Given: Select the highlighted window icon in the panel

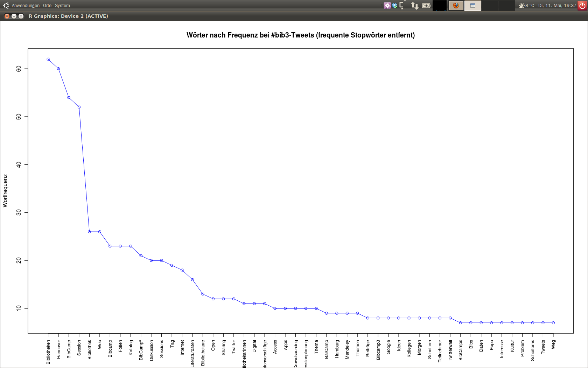Looking at the screenshot, I should pos(473,6).
